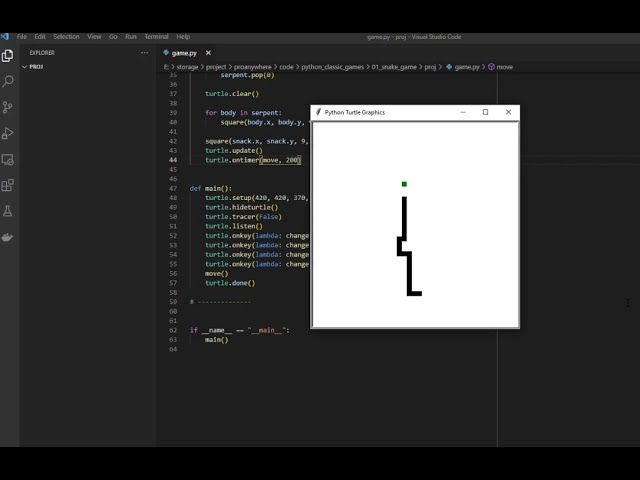
Task: Open the Extensions view
Action: 7,185
